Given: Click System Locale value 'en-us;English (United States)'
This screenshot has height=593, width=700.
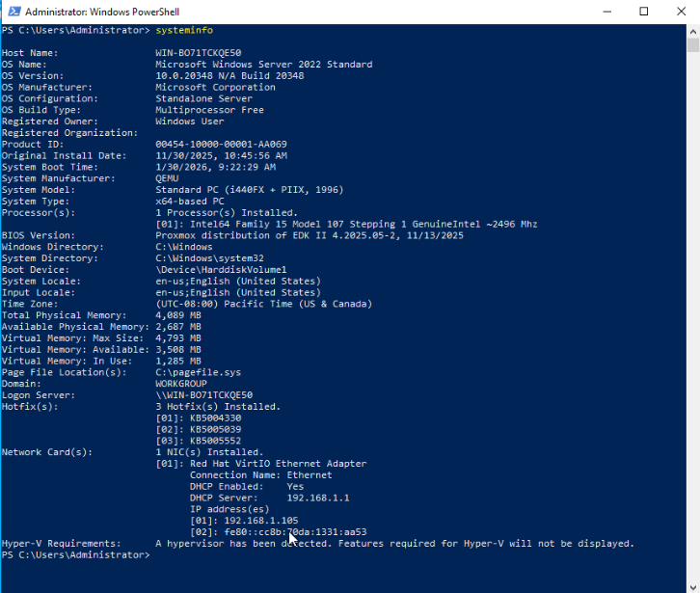Looking at the screenshot, I should [x=238, y=282].
